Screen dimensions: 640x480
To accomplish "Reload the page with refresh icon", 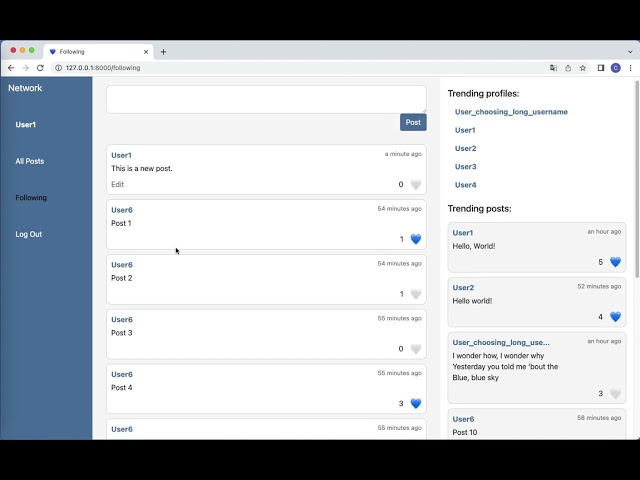I will click(x=40, y=68).
